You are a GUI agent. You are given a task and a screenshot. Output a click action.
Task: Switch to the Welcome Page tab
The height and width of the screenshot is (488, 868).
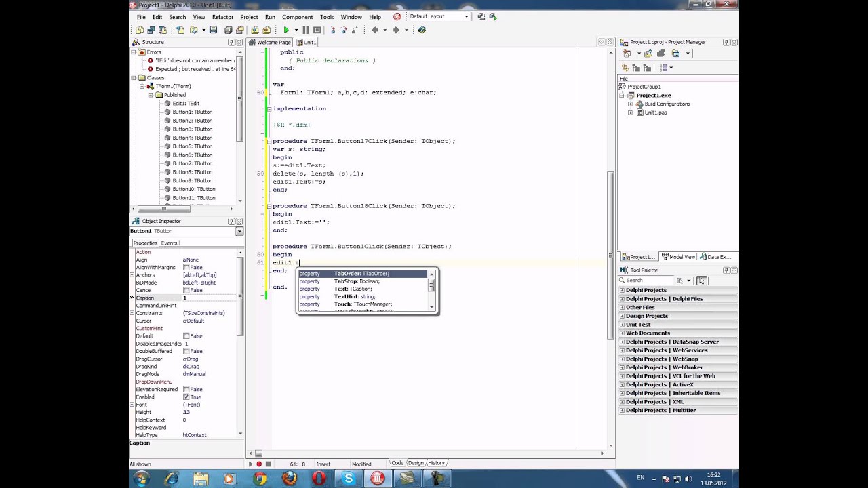[270, 42]
